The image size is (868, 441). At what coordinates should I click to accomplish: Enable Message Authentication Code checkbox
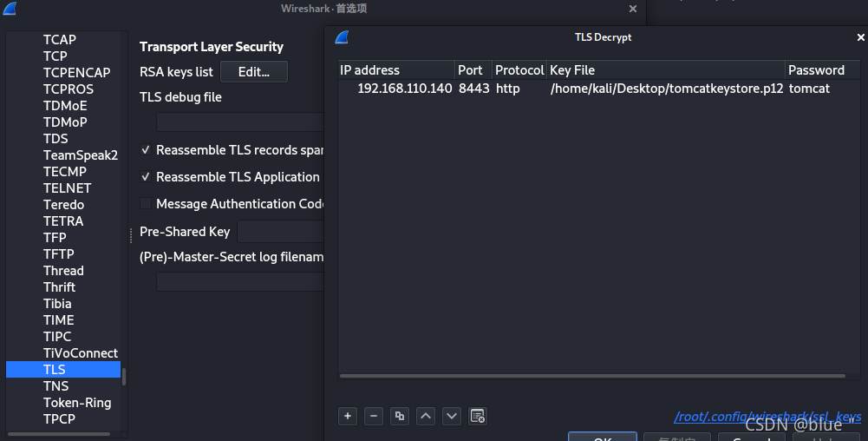coord(146,203)
